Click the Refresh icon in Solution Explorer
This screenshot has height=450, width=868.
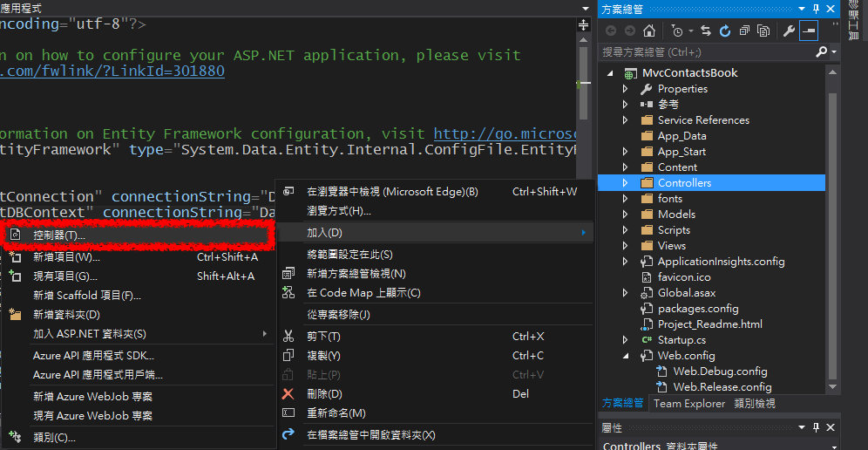point(725,31)
